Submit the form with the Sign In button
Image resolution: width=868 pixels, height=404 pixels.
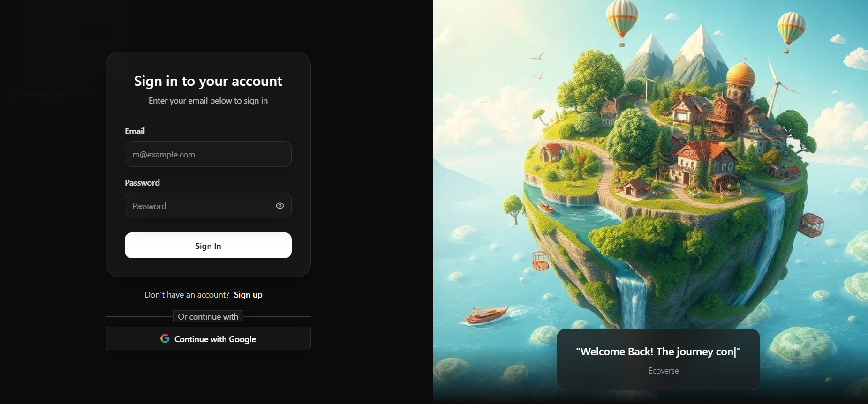[208, 246]
